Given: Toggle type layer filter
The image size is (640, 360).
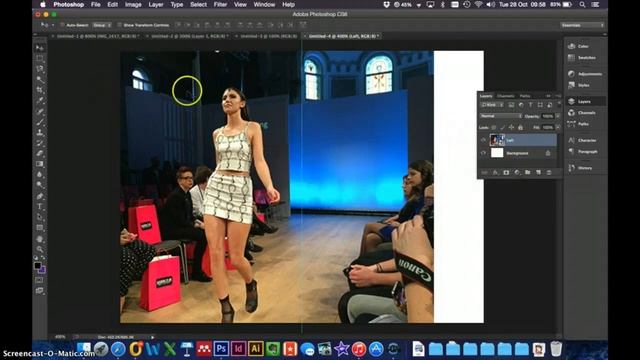Looking at the screenshot, I should [x=531, y=105].
